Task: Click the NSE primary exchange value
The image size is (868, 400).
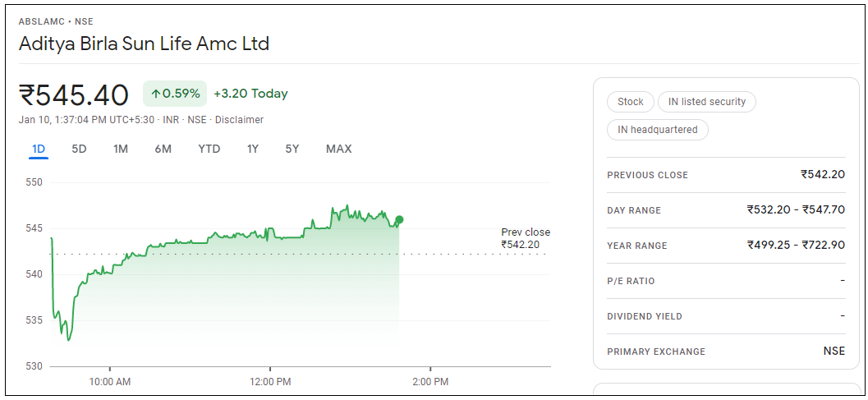Action: 834,352
